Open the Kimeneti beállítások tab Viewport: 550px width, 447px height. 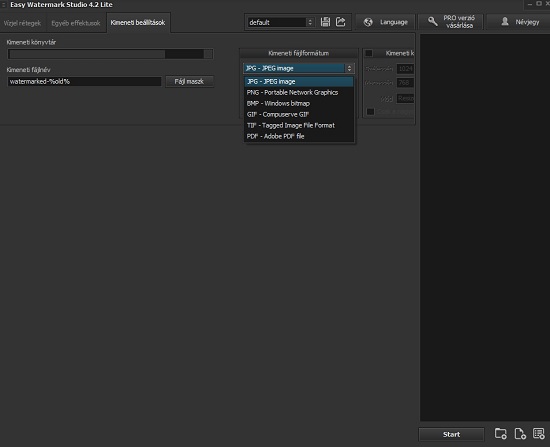138,23
